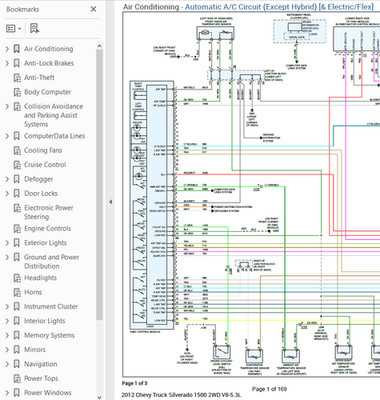Select the Door Locks bookmark label
The width and height of the screenshot is (380, 400).
pyautogui.click(x=41, y=193)
